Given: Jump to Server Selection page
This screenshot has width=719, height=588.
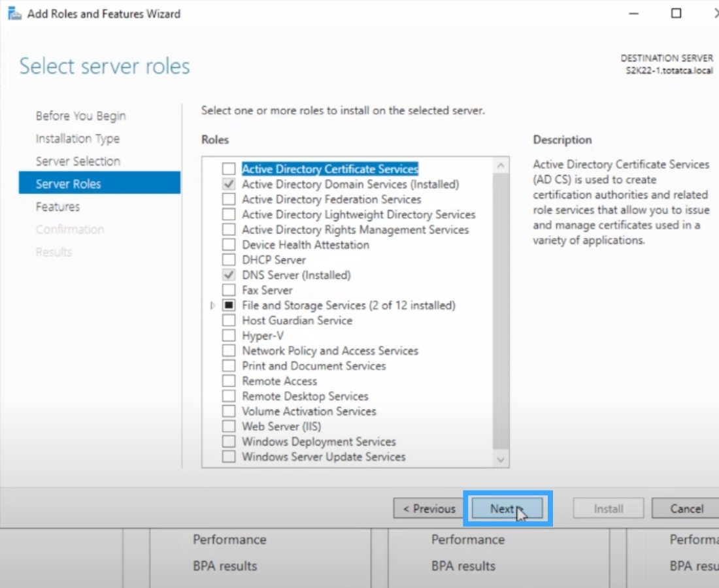Looking at the screenshot, I should point(78,161).
